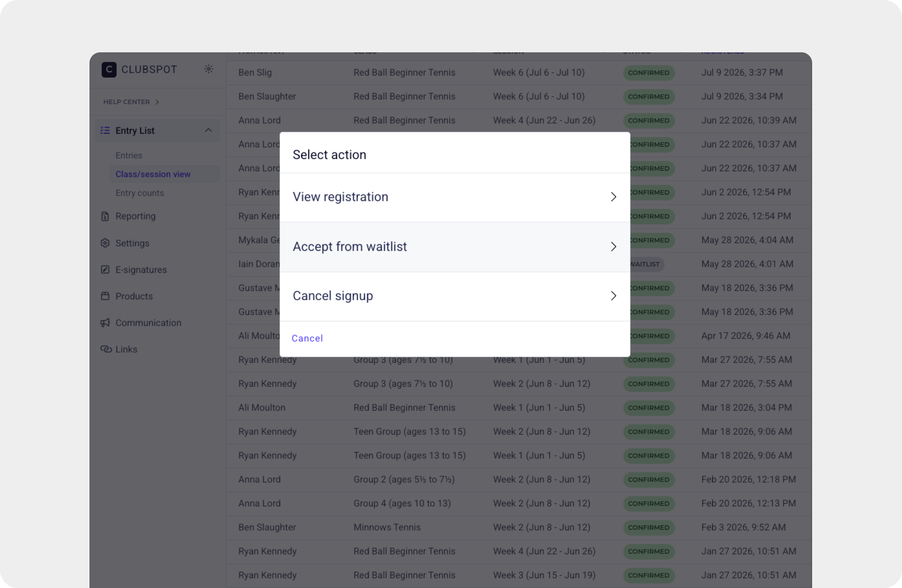Click the Reporting document icon
The height and width of the screenshot is (588, 902).
coord(105,216)
